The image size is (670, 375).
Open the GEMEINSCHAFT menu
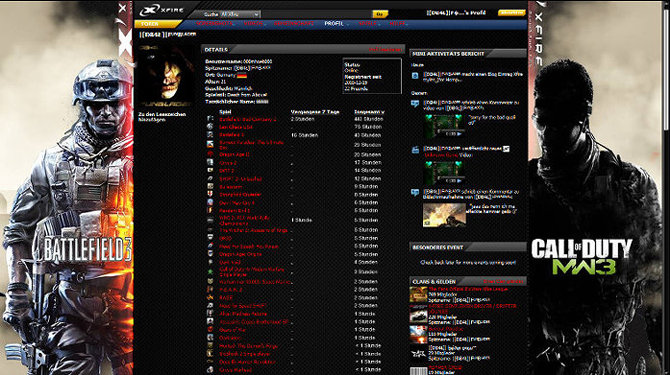click(294, 23)
